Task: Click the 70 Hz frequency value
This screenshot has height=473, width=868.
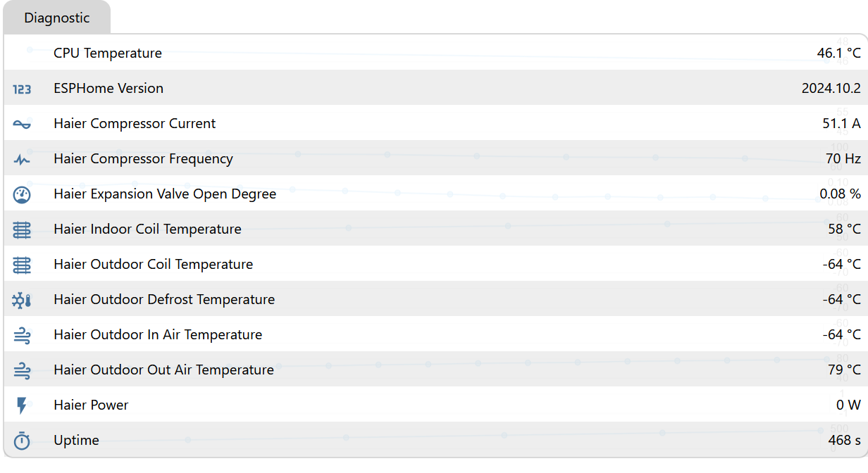Action: click(843, 159)
